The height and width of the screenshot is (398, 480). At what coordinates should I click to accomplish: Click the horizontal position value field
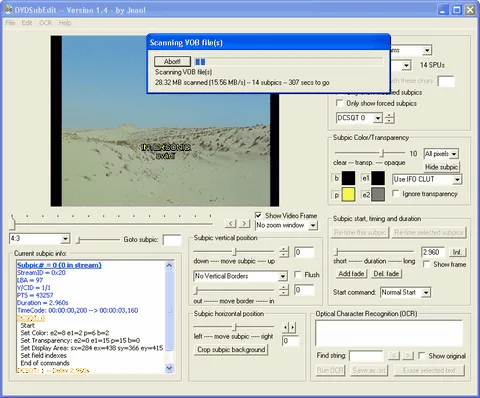290,341
